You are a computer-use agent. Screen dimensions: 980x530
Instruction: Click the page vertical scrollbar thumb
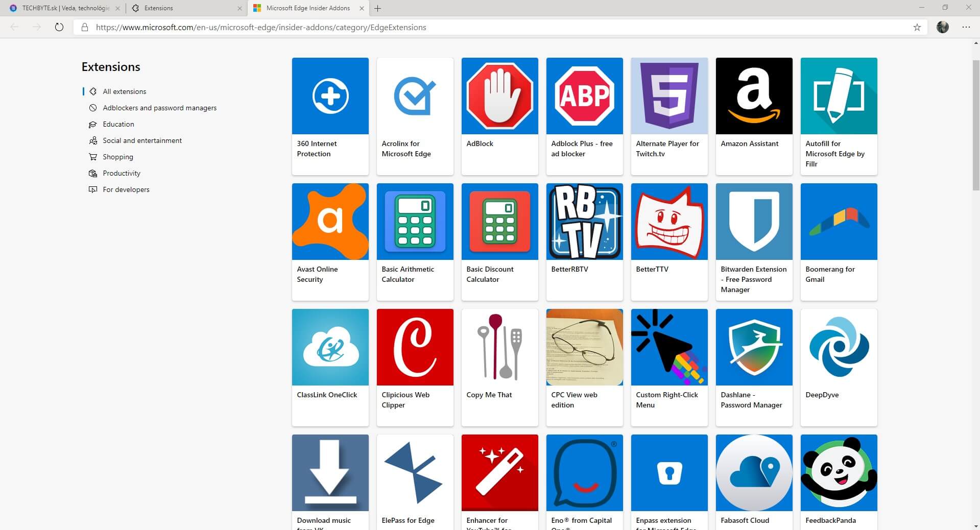(x=976, y=125)
